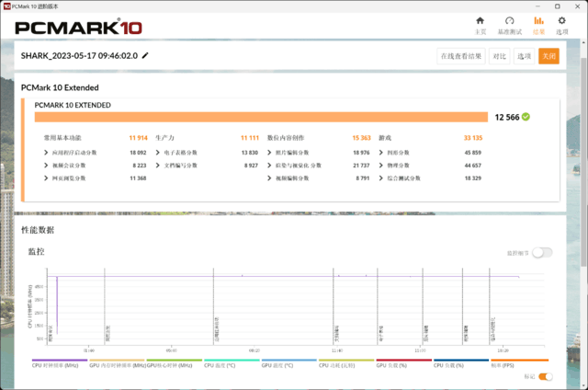Click the overall score 12 566
The image size is (588, 390).
click(507, 117)
